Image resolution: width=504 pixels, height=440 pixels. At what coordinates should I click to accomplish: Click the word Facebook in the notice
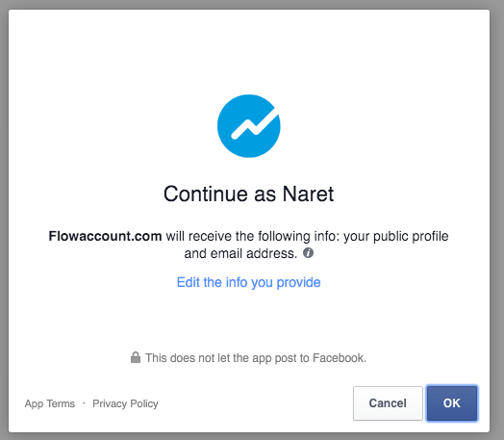tap(340, 358)
